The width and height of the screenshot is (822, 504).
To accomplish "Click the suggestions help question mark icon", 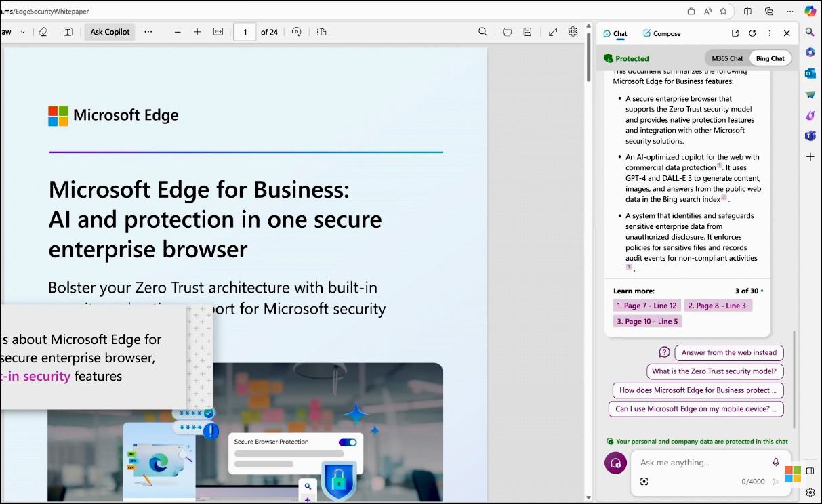I will point(664,352).
